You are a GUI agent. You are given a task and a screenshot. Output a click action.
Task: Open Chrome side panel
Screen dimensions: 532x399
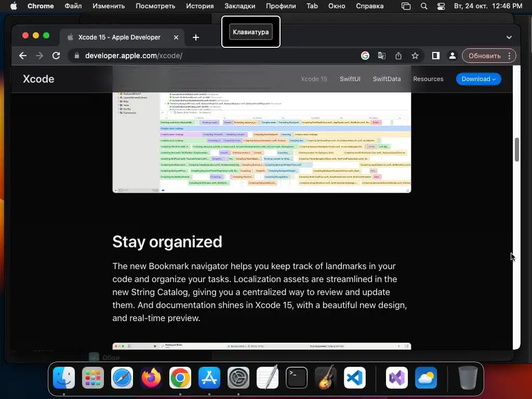(x=436, y=56)
